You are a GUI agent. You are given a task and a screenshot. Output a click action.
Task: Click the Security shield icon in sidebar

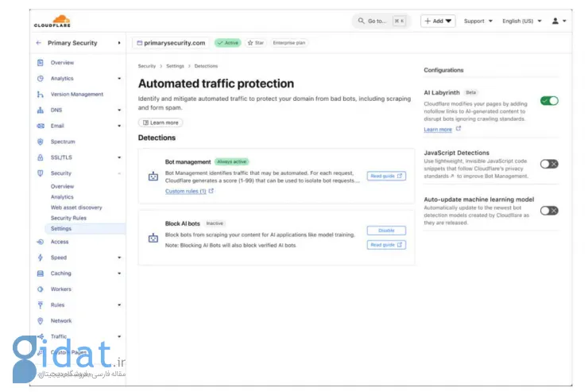tap(40, 173)
